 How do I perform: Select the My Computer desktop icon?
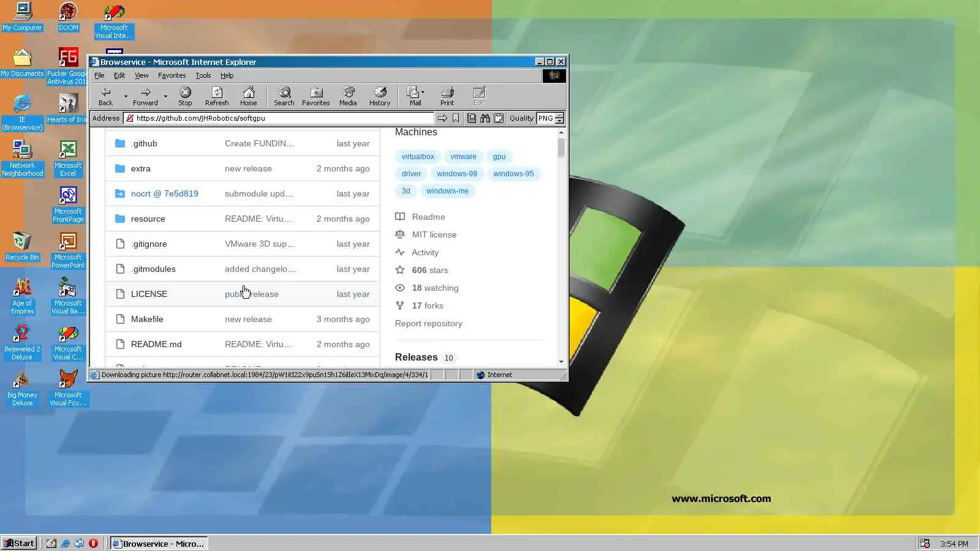[23, 17]
